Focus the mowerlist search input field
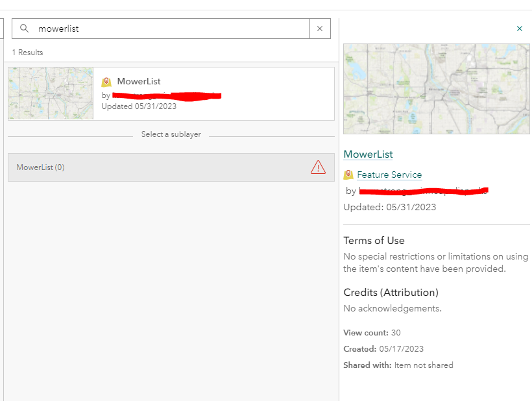Screen dimensions: 532x401 (169, 29)
